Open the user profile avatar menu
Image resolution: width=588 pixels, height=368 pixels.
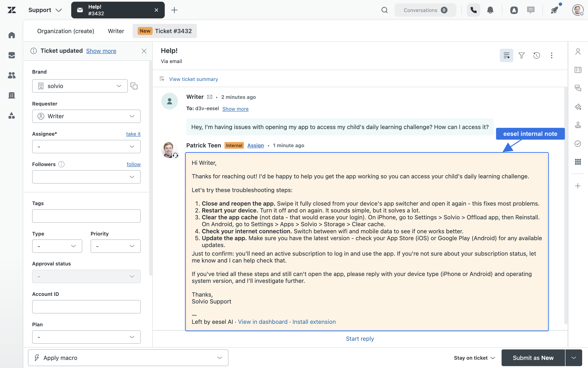click(577, 10)
